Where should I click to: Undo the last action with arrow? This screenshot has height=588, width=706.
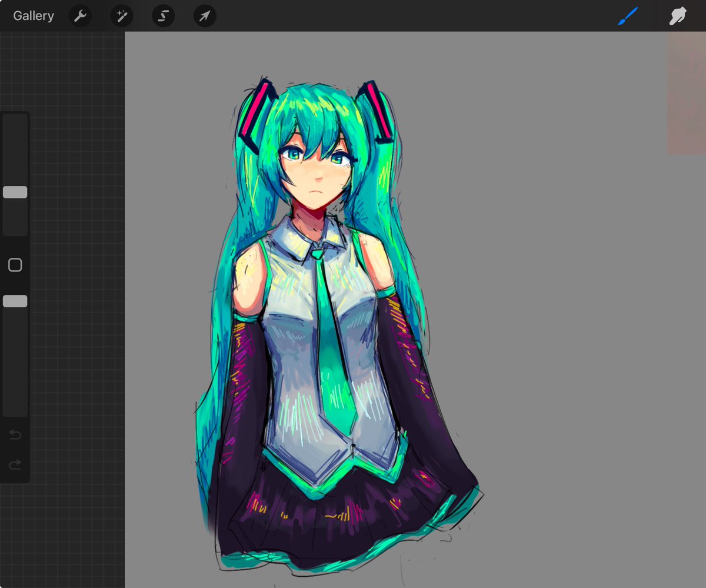[15, 435]
